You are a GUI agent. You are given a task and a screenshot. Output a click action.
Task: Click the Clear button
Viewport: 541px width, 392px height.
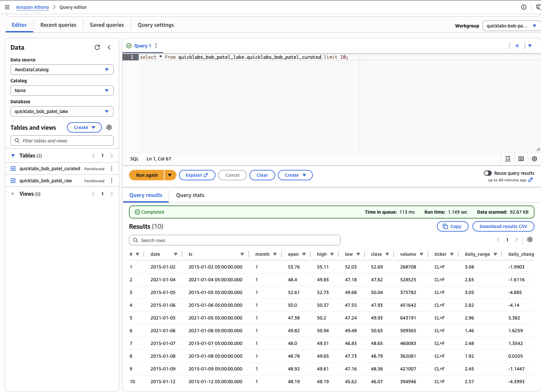262,175
